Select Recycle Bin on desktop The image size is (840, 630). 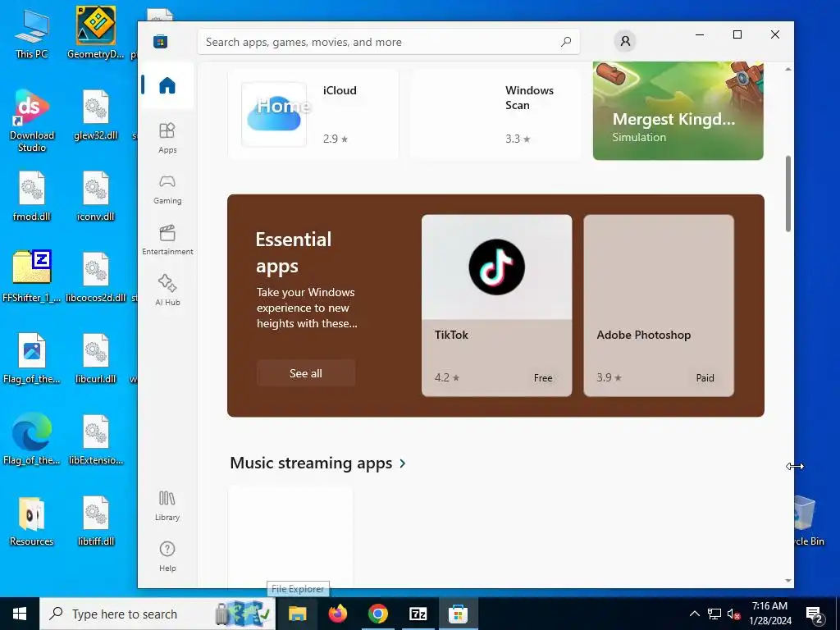click(x=809, y=521)
